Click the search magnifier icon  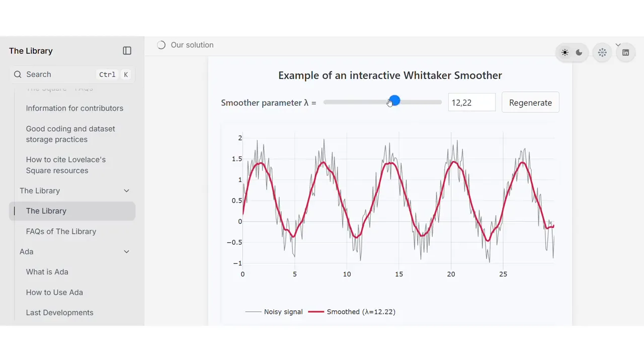[18, 74]
